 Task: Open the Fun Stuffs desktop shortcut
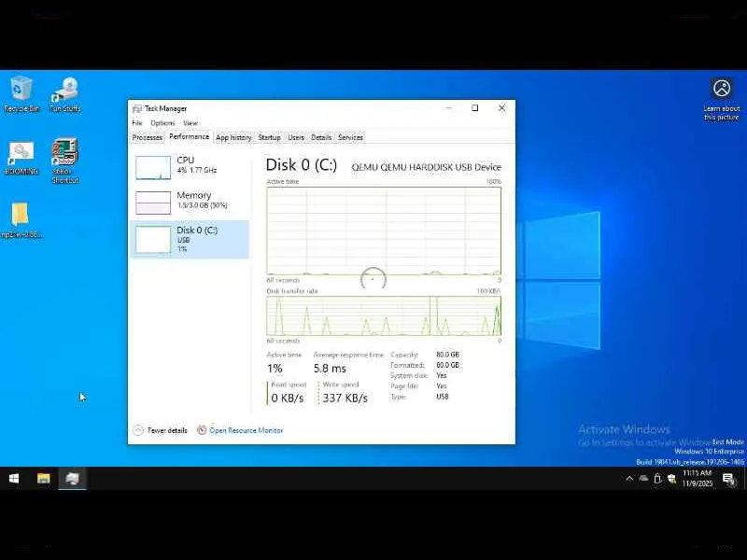(x=65, y=94)
